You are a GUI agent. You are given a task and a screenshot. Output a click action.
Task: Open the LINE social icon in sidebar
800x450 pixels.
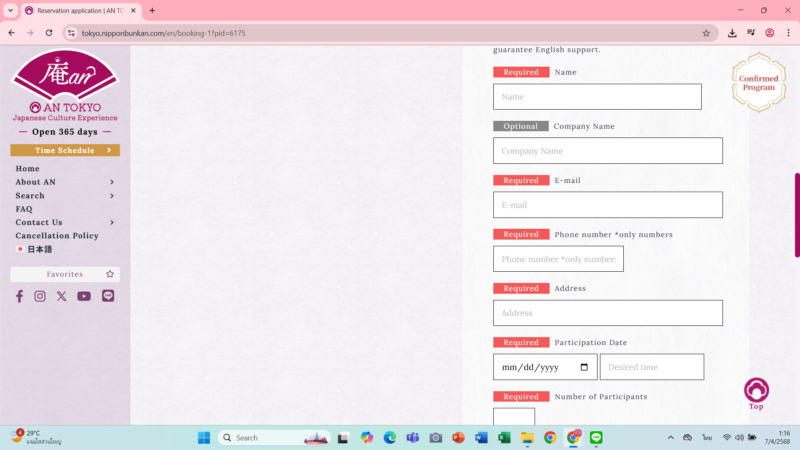click(x=108, y=296)
